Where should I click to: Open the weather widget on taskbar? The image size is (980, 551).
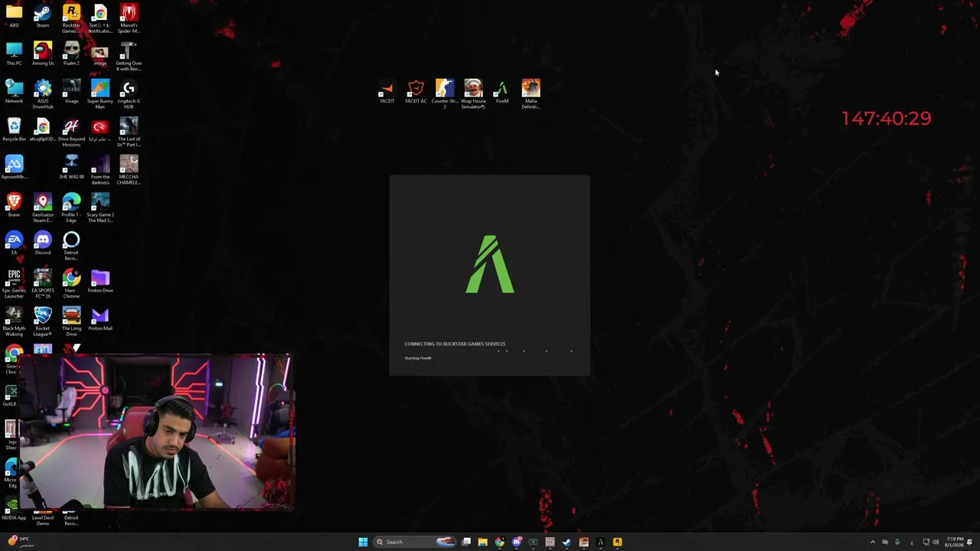click(x=18, y=541)
